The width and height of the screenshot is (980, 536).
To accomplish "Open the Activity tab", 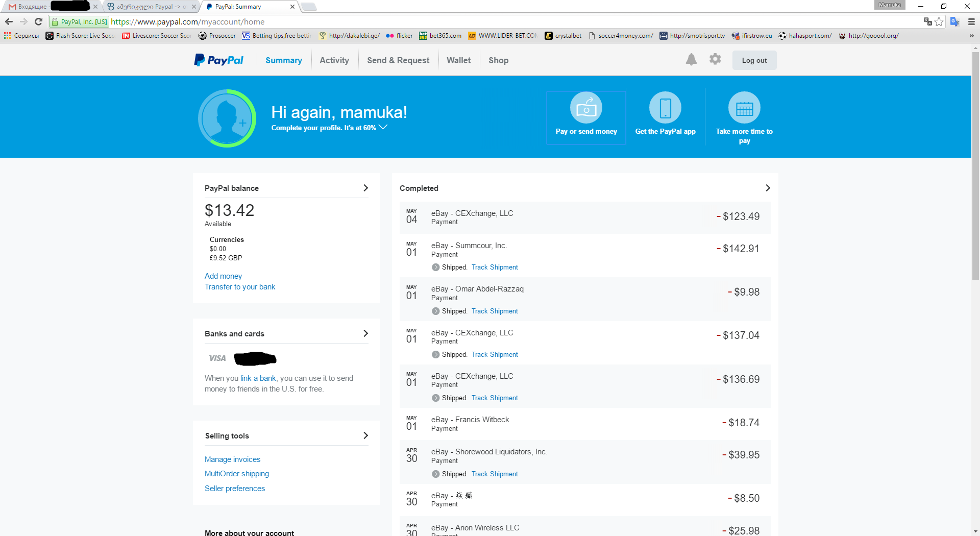I will (334, 60).
